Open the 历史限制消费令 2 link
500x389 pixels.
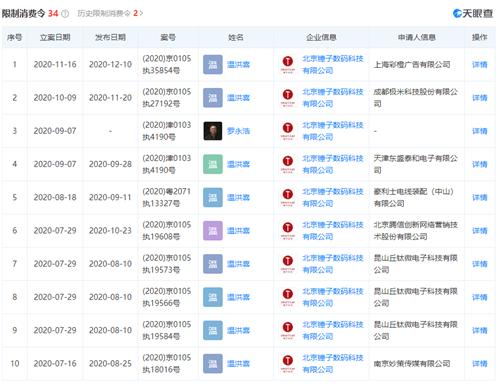point(110,13)
